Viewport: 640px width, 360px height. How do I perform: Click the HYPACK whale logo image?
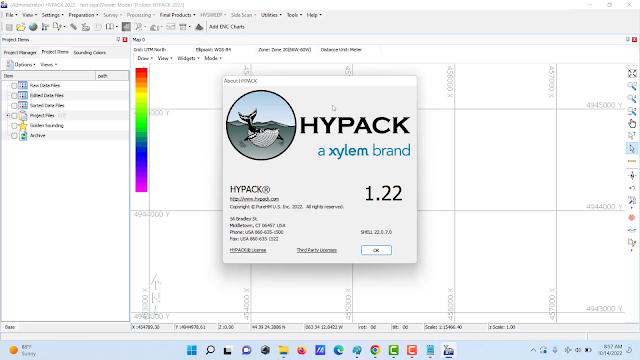tap(261, 125)
